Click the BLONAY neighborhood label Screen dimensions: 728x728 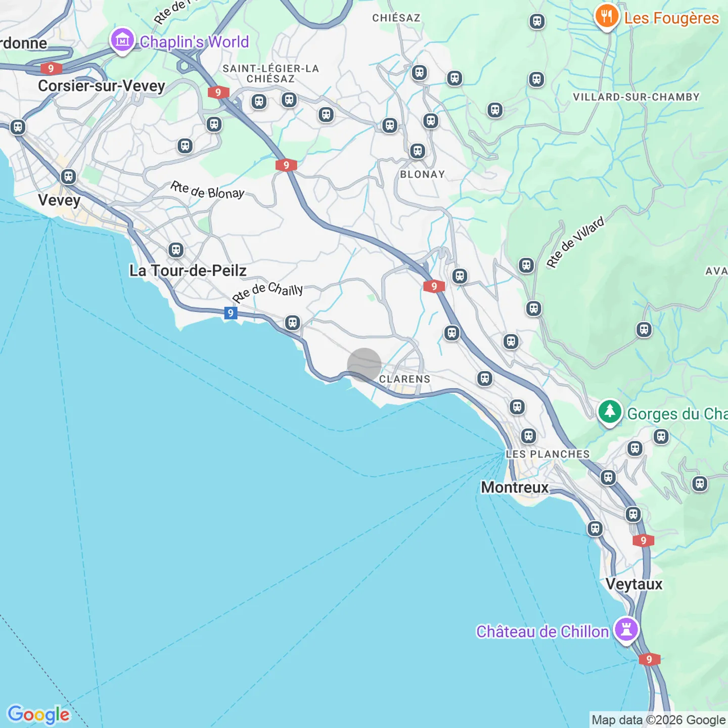tap(423, 174)
